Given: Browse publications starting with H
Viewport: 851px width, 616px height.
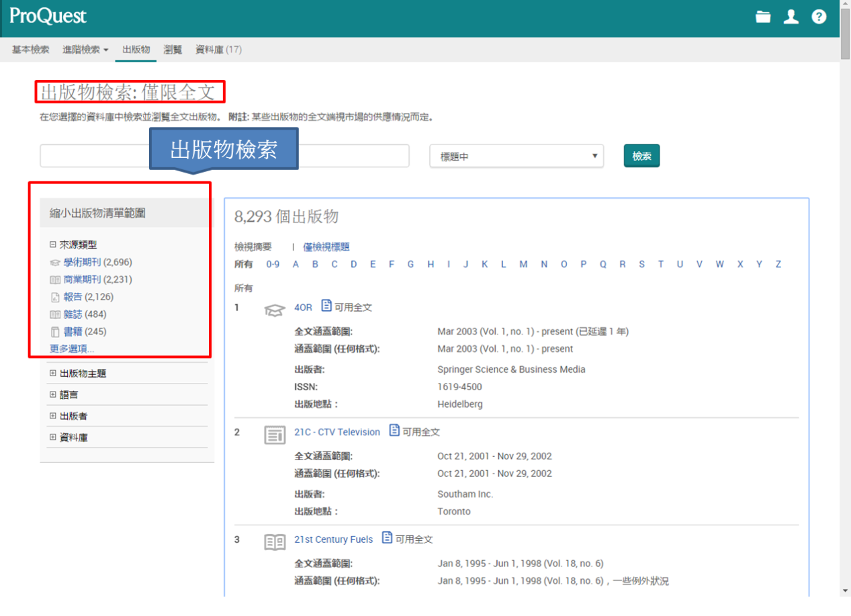Looking at the screenshot, I should coord(431,265).
